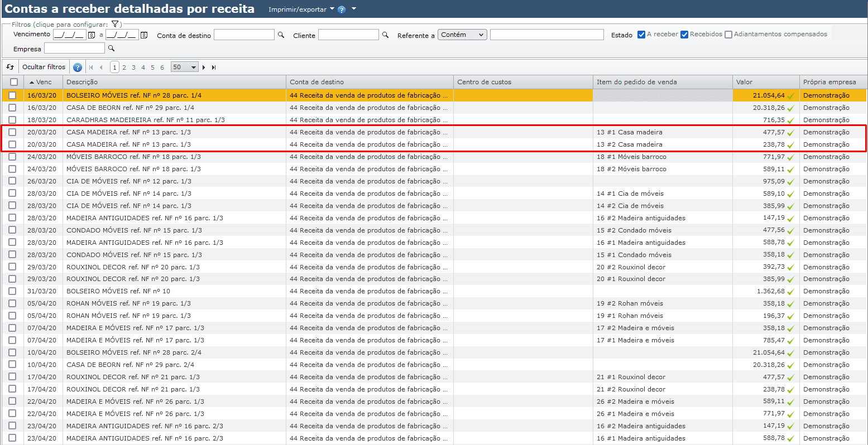The image size is (868, 445).
Task: Go to the previous page of results
Action: (101, 67)
